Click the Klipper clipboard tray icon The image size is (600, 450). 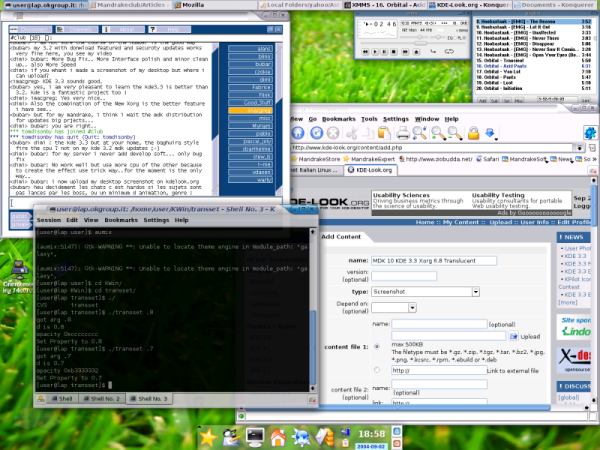[345, 443]
